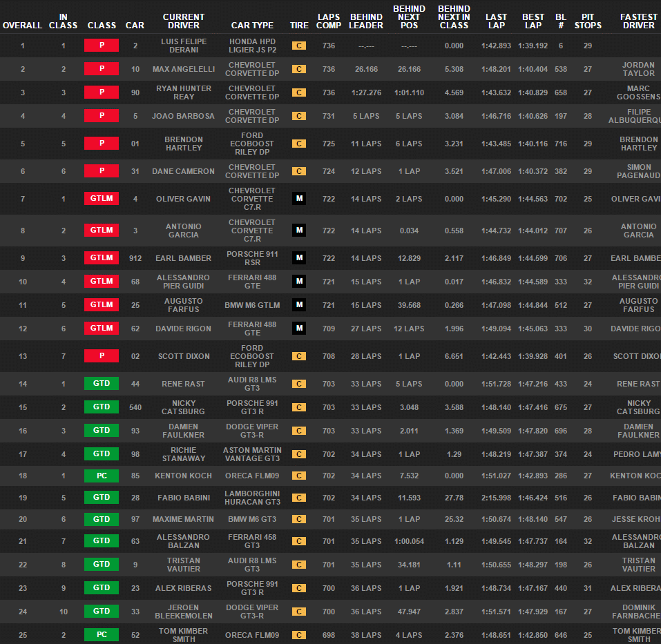
Task: Click the Laps Comp column header
Action: [329, 21]
